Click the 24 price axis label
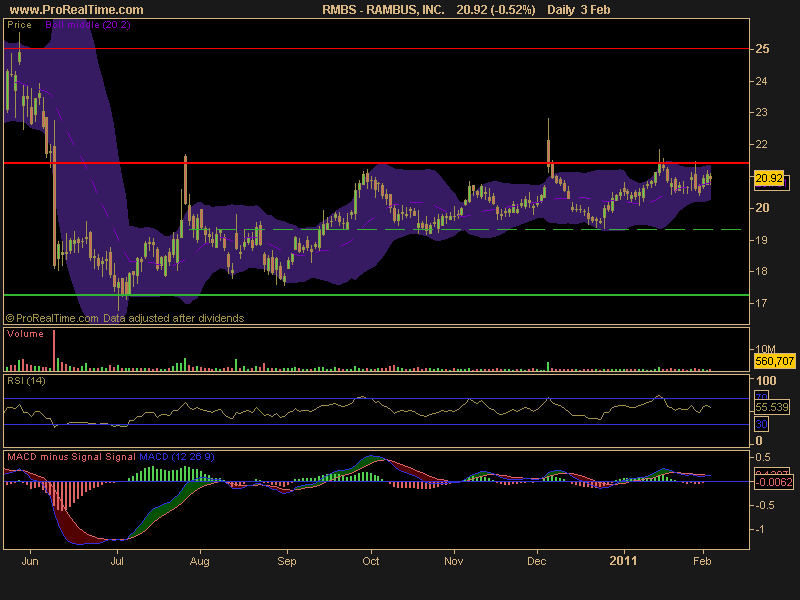 tap(761, 81)
